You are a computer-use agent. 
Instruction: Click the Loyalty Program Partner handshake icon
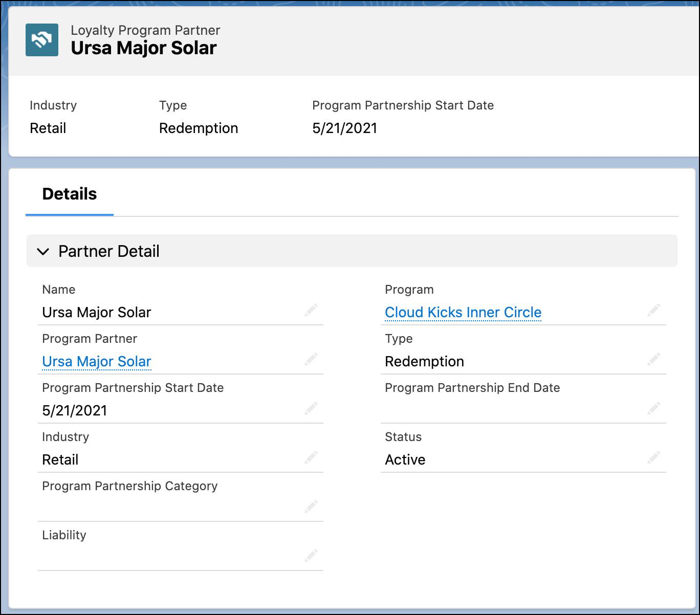tap(42, 40)
